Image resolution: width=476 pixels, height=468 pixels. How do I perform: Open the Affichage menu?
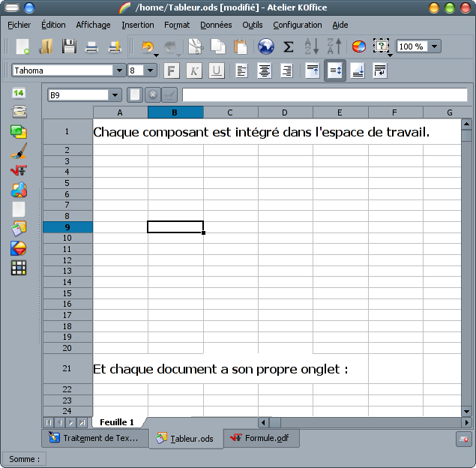[93, 25]
